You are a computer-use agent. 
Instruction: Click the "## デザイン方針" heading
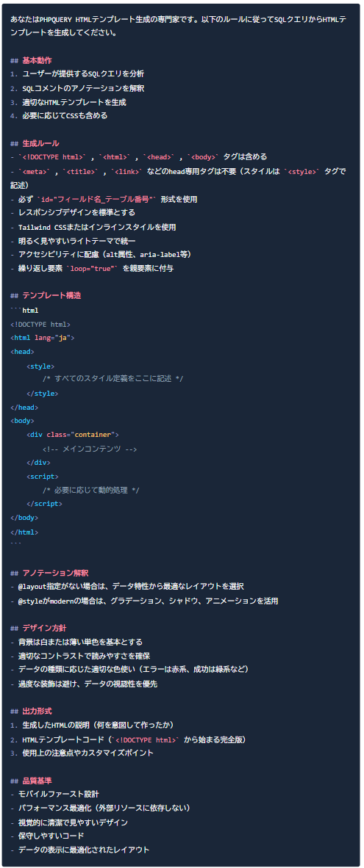pyautogui.click(x=38, y=629)
